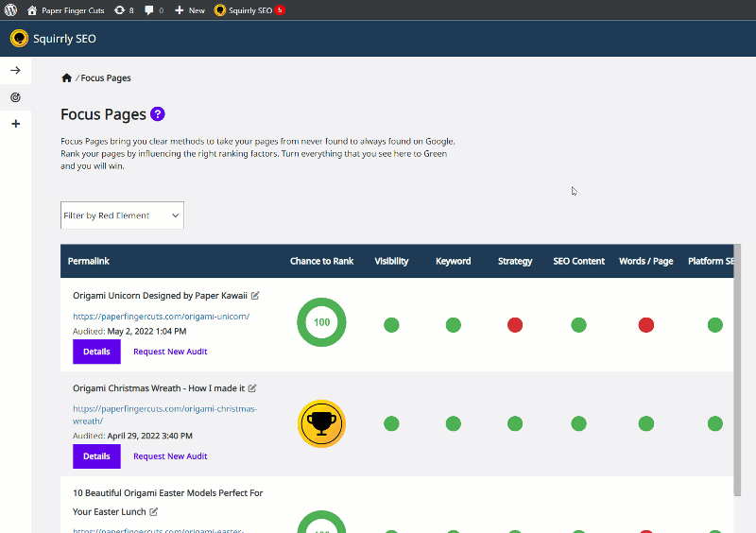
Task: Request New Audit for Origami Unicorn
Action: pyautogui.click(x=170, y=352)
